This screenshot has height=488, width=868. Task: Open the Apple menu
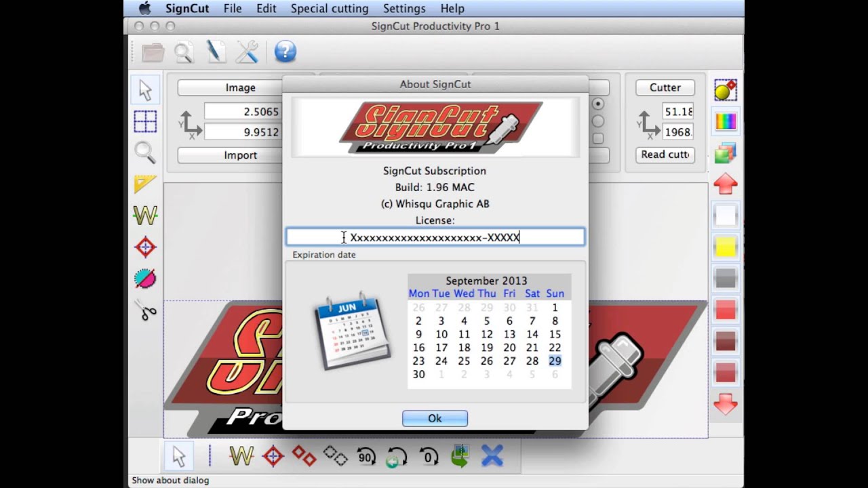tap(144, 9)
